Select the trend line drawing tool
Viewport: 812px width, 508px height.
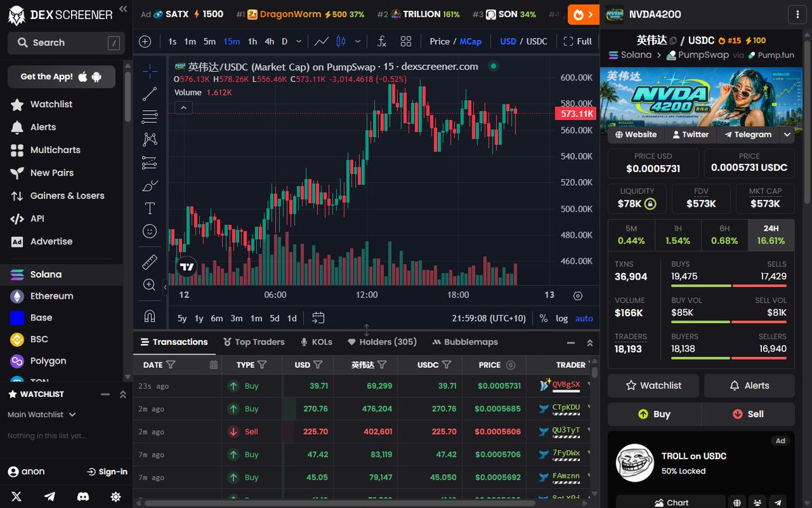150,94
